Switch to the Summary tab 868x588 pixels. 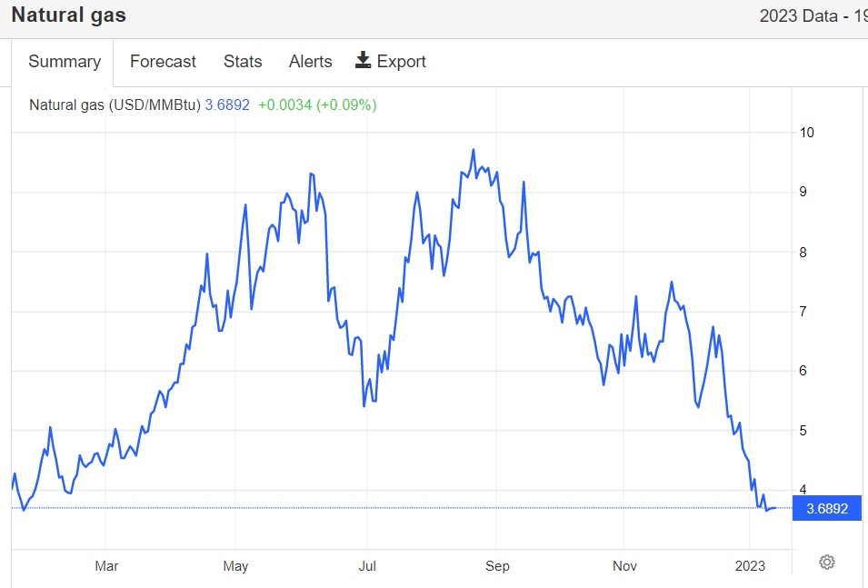pos(64,62)
